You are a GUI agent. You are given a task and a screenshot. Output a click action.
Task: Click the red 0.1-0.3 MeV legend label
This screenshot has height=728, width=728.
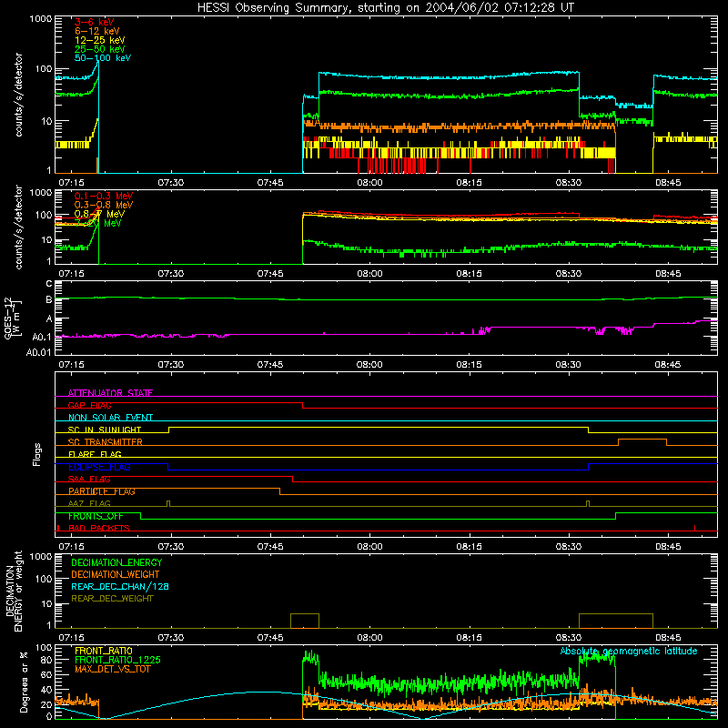tap(104, 196)
